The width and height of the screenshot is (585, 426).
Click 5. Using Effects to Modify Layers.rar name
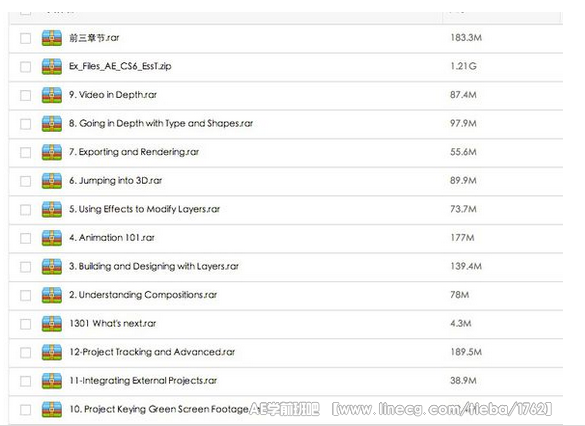pyautogui.click(x=144, y=209)
